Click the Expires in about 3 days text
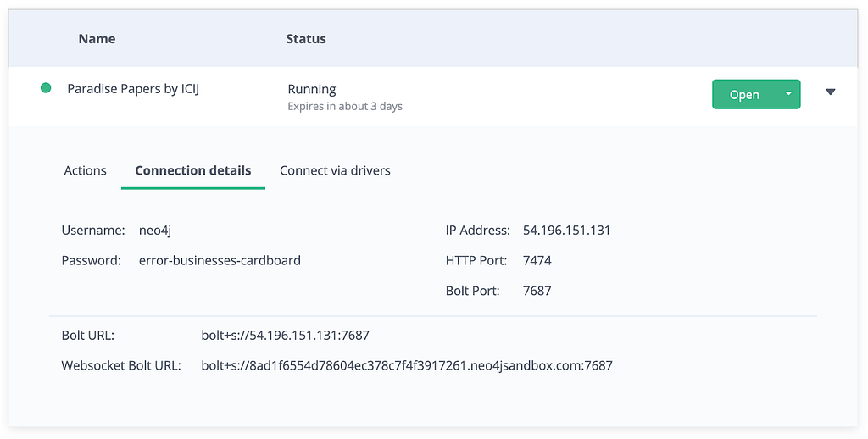Image resolution: width=868 pixels, height=439 pixels. (x=345, y=107)
